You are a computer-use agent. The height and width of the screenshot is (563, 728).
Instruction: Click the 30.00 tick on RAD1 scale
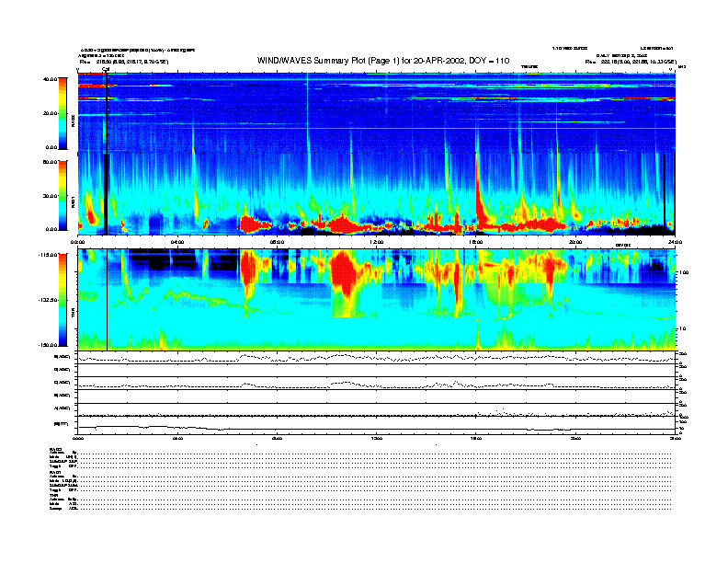(x=50, y=196)
